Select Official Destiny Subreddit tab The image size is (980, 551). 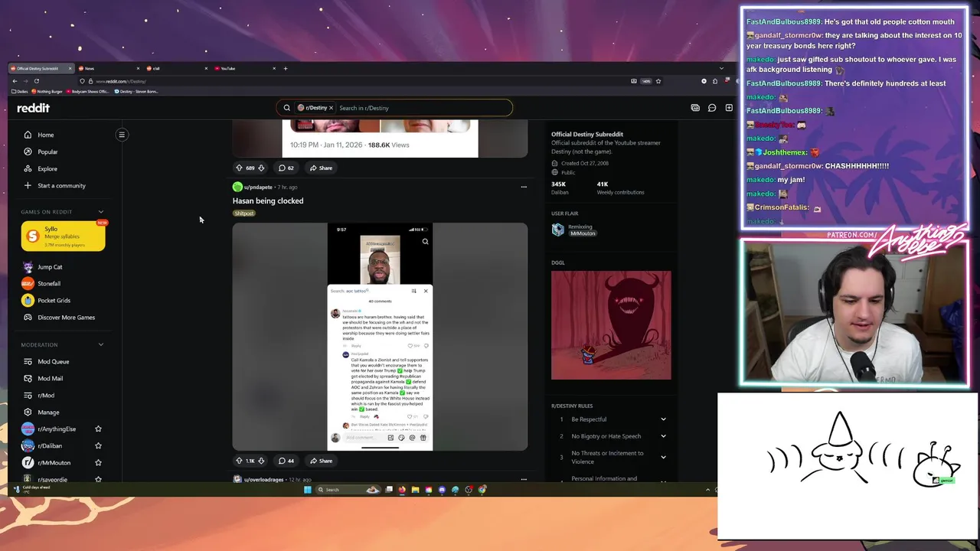(x=40, y=68)
